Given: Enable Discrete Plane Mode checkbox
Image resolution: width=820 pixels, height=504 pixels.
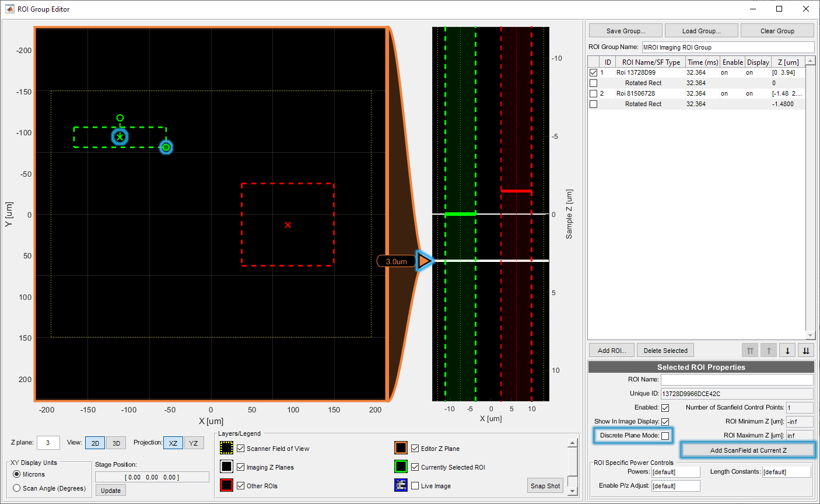Looking at the screenshot, I should pos(665,436).
